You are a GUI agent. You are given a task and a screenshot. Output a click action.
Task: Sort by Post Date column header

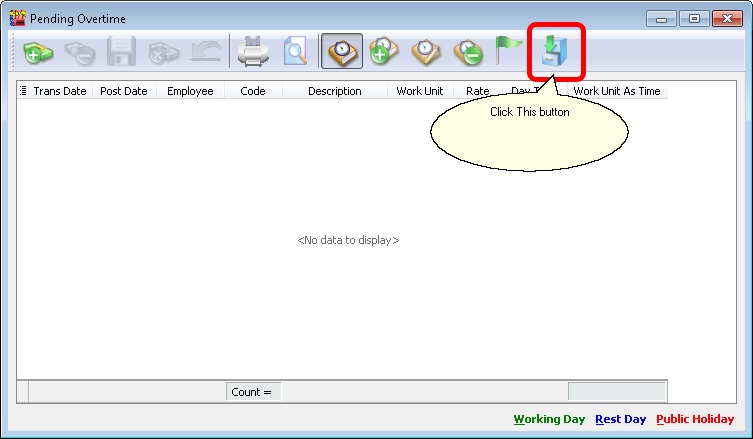124,91
